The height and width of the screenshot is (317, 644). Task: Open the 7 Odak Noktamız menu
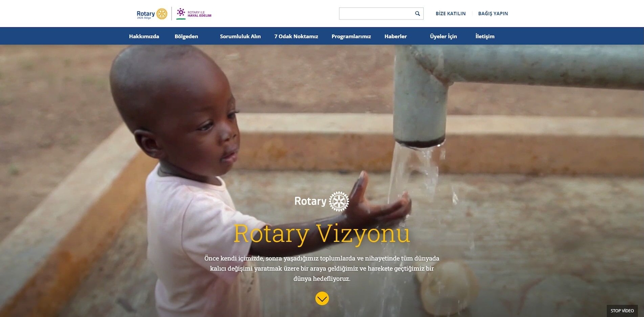(x=296, y=36)
